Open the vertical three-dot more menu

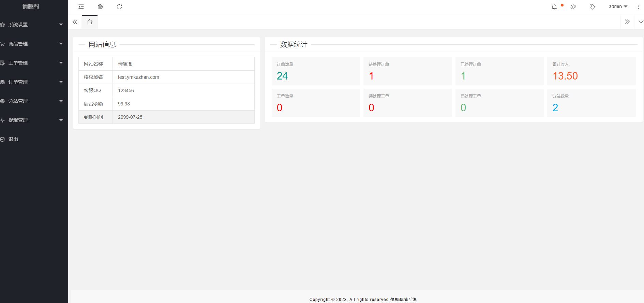tap(638, 7)
